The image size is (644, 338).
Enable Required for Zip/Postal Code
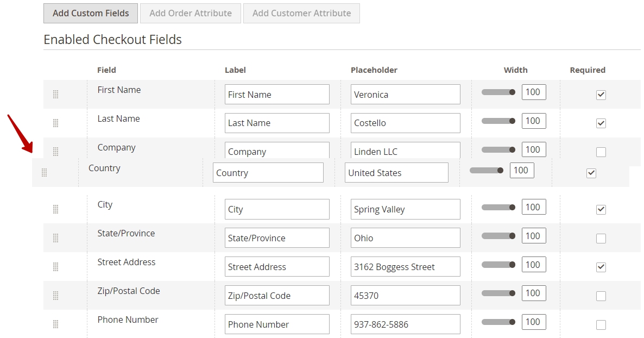601,296
